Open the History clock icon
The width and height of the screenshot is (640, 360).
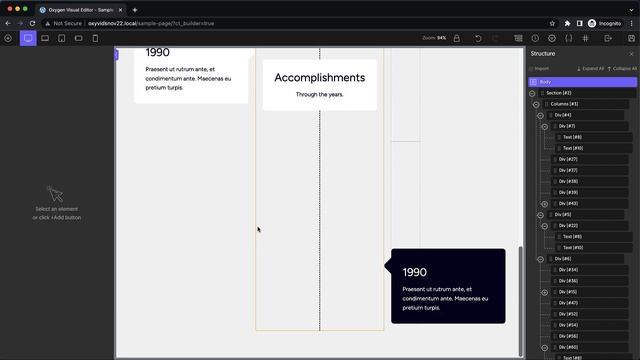coord(535,38)
